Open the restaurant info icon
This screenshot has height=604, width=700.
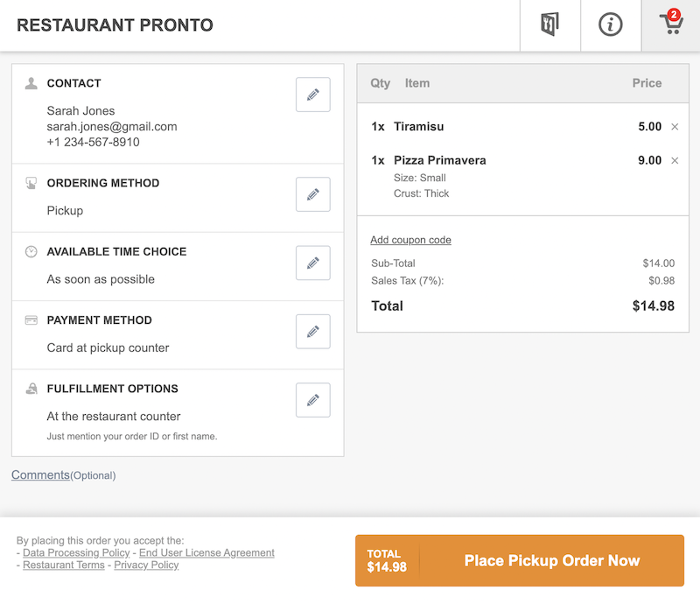pyautogui.click(x=611, y=25)
